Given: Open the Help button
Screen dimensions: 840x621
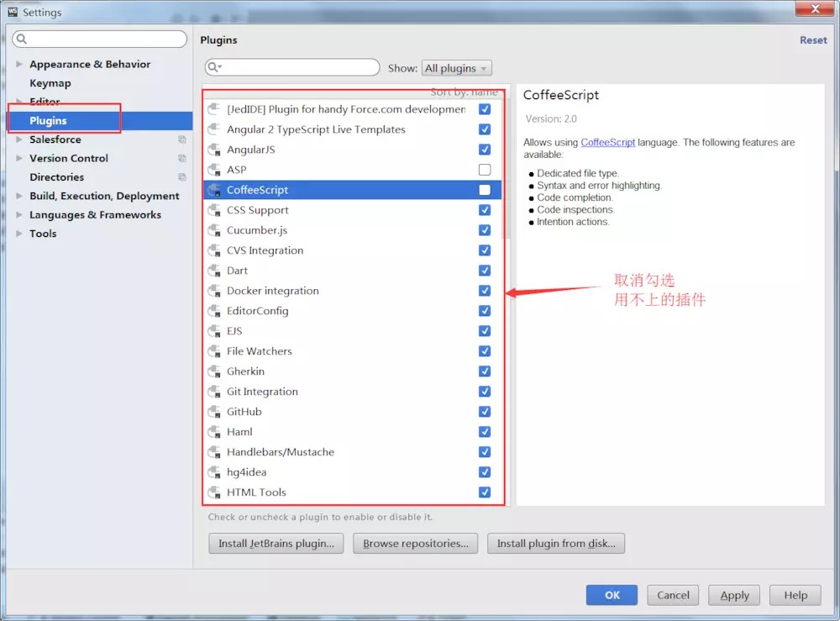Looking at the screenshot, I should 795,595.
